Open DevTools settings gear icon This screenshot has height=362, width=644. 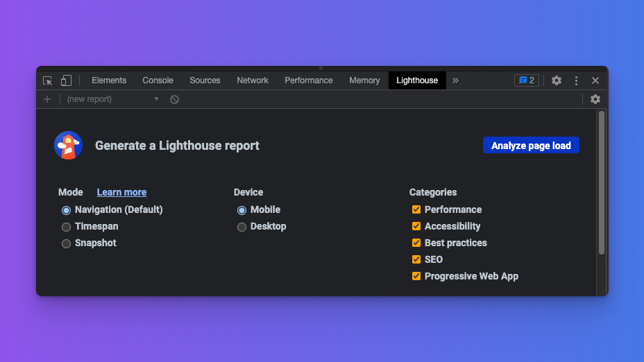point(557,80)
